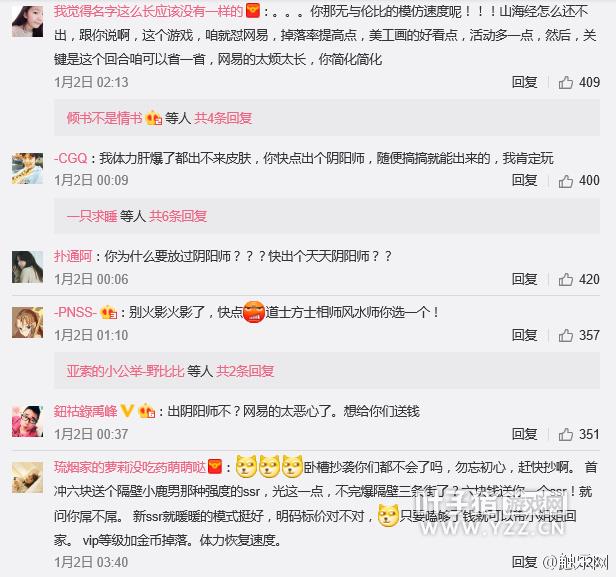Open 一只求睡 user profile link
Viewport: 616px width, 577px height.
(x=92, y=216)
